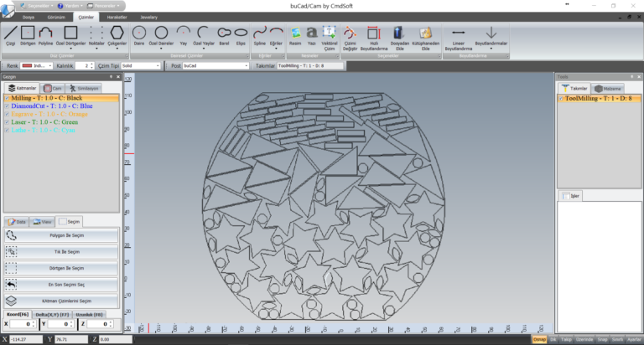The image size is (644, 345).
Task: Switch to the Görünüm ribbon tab
Action: [x=55, y=16]
